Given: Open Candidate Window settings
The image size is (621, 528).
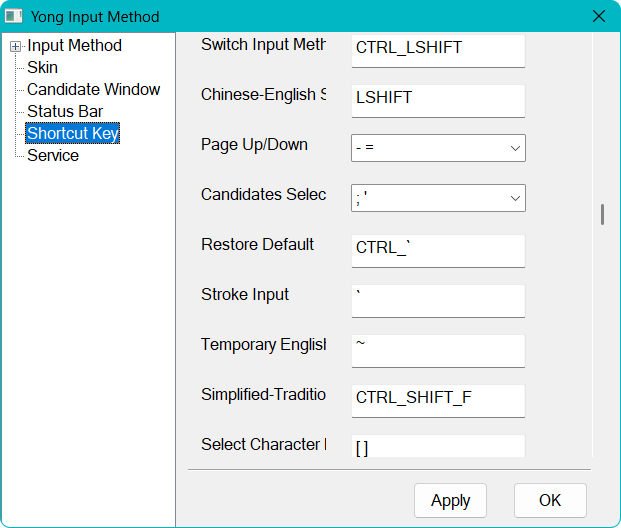Looking at the screenshot, I should (93, 90).
